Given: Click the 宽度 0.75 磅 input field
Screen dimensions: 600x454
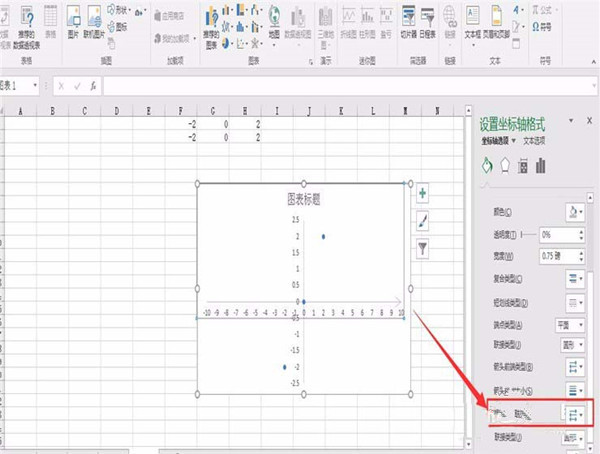Looking at the screenshot, I should (558, 254).
